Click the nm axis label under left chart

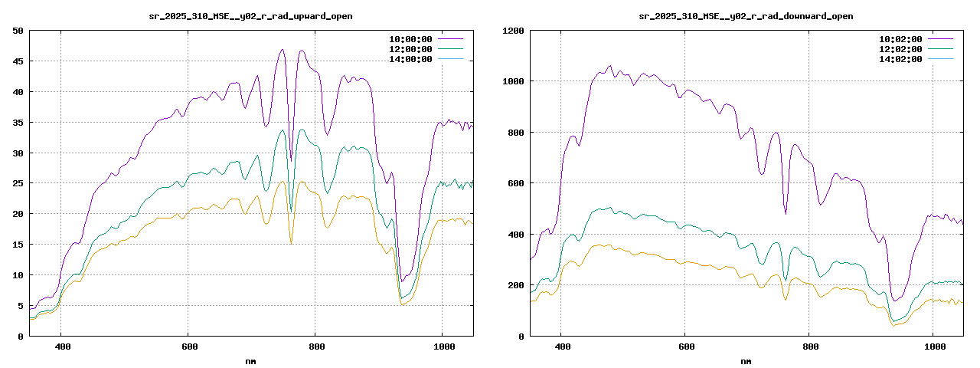click(x=250, y=360)
